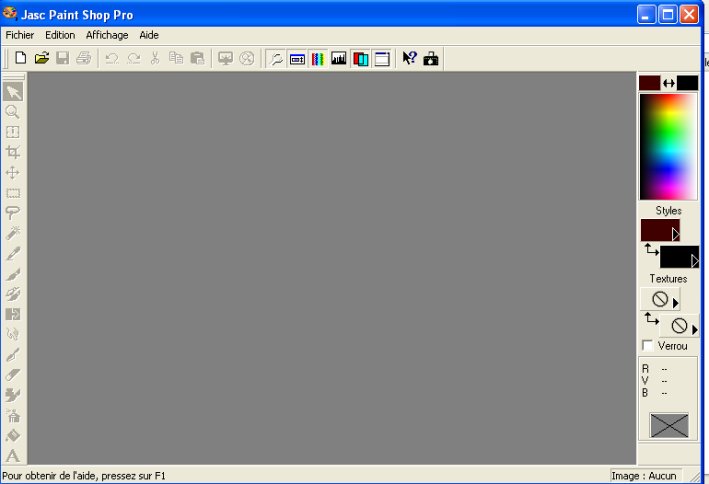Click the Normal Viewing icon beside the monitor icon
709x484 pixels.
[x=246, y=58]
